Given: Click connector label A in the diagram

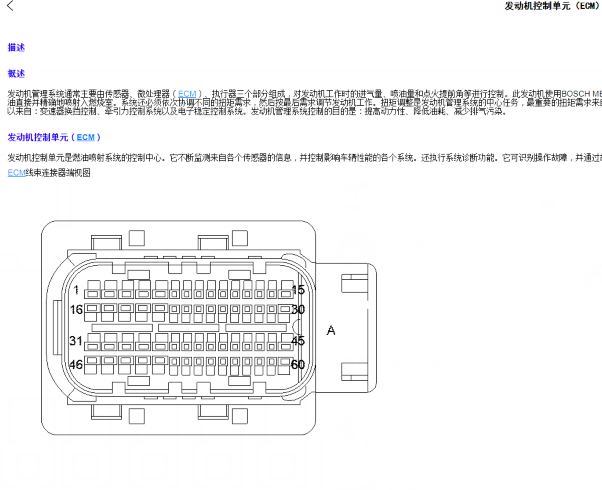Looking at the screenshot, I should [331, 331].
